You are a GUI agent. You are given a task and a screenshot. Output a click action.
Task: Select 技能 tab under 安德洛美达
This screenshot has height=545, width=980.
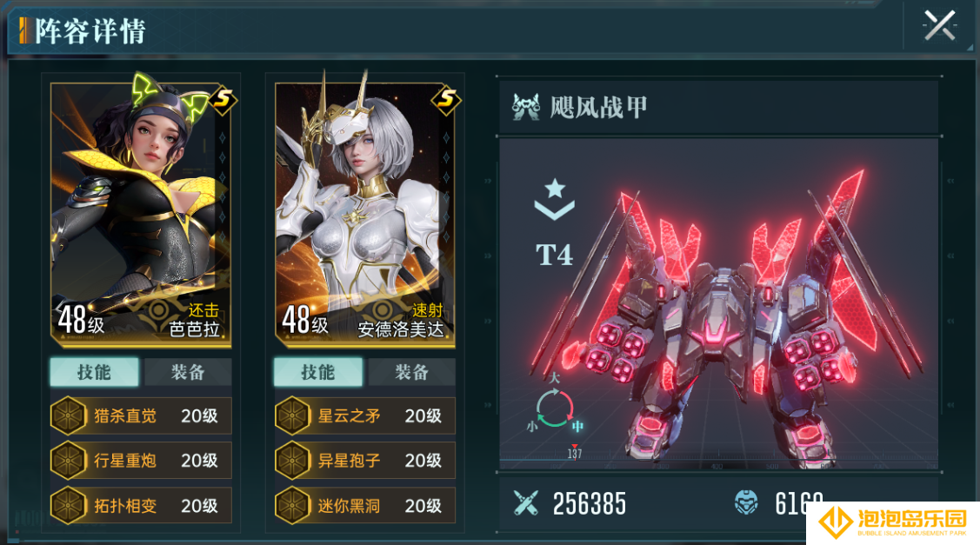point(318,372)
